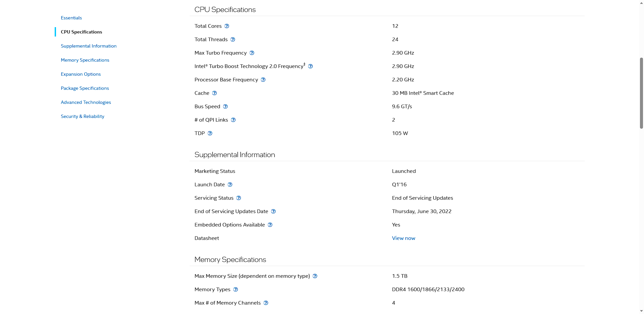
Task: Click the page's vertical scrollbar thumb
Action: pos(641,93)
